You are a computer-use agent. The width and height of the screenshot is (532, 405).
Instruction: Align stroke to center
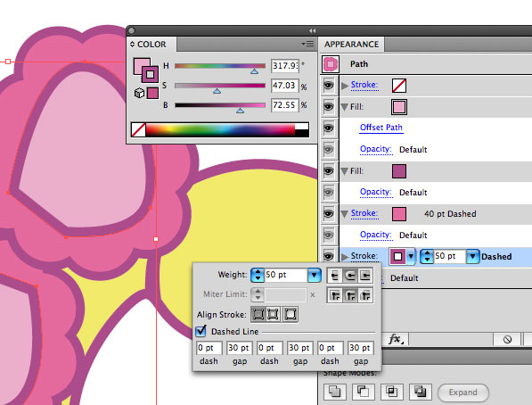[258, 314]
